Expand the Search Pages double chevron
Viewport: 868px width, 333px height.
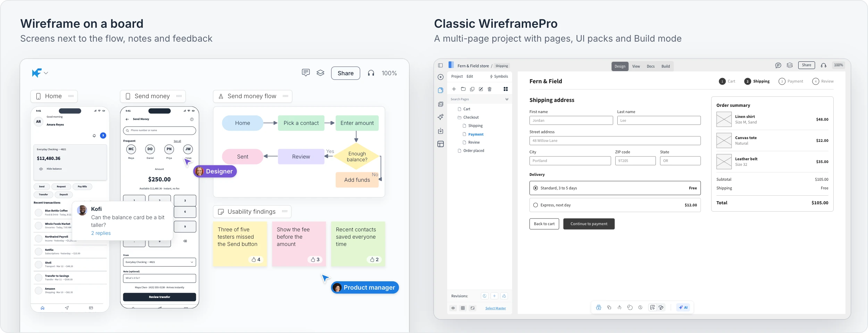coord(507,99)
